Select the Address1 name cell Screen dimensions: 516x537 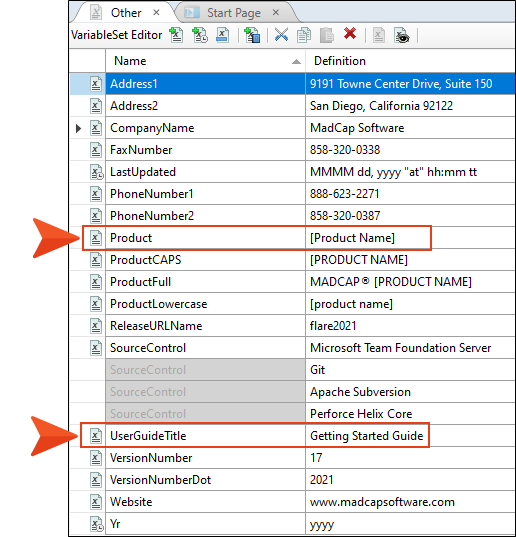click(205, 84)
